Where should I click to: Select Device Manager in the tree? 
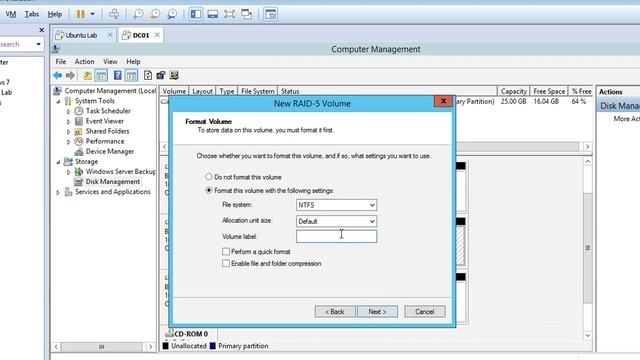click(109, 151)
